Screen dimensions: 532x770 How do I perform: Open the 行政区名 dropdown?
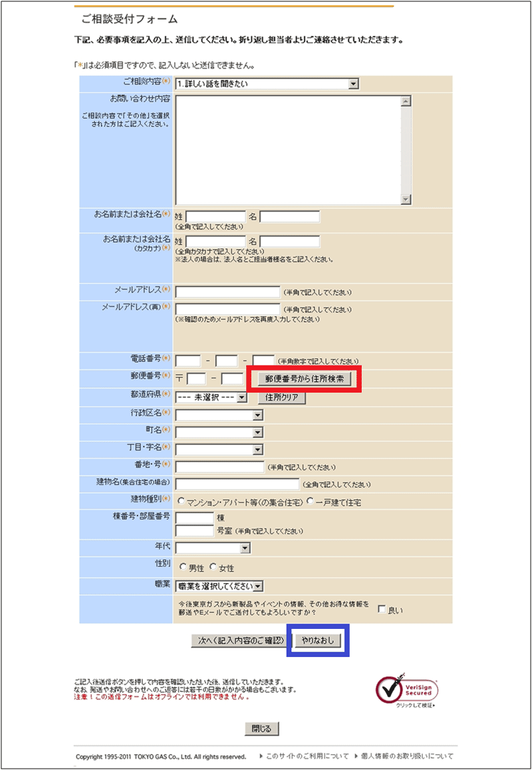219,415
